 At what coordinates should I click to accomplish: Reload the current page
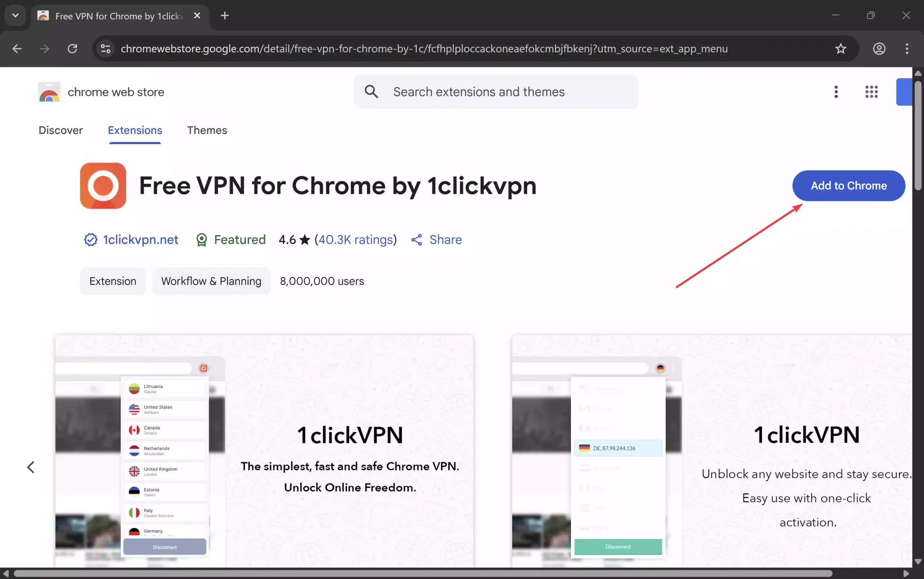(x=73, y=49)
